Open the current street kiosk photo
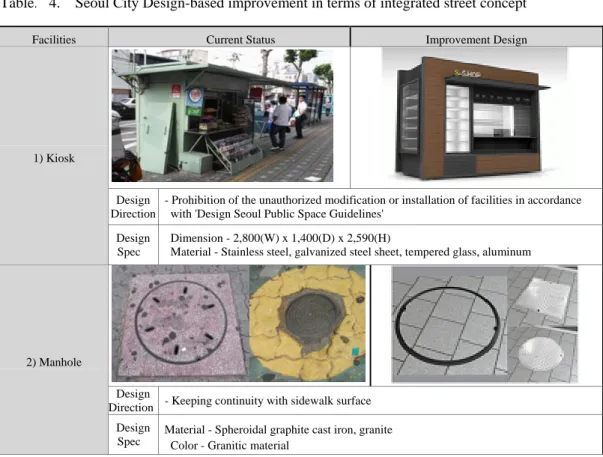 point(222,115)
